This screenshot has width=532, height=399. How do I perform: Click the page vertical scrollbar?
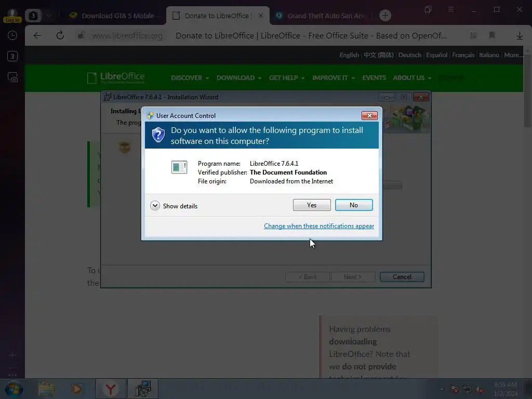pyautogui.click(x=528, y=90)
